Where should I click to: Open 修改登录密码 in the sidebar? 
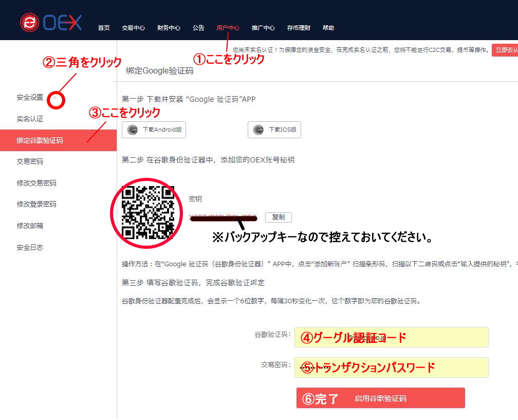point(36,204)
